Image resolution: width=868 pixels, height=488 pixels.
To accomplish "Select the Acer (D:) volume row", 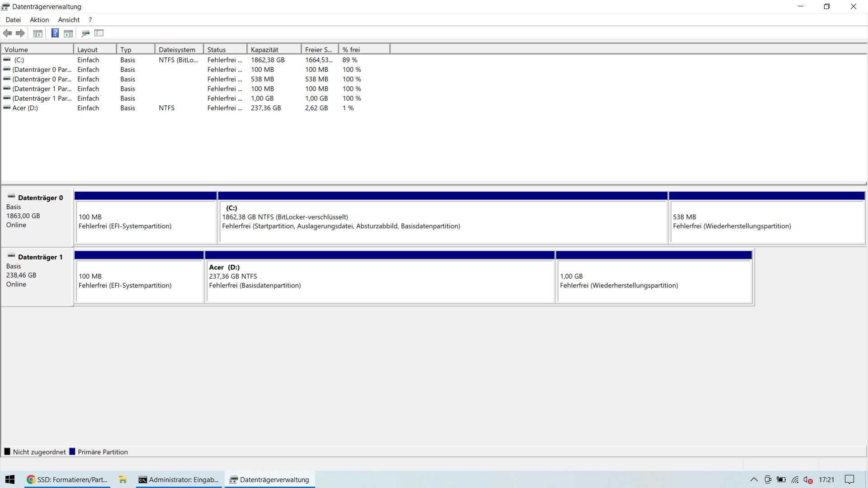I will (25, 108).
